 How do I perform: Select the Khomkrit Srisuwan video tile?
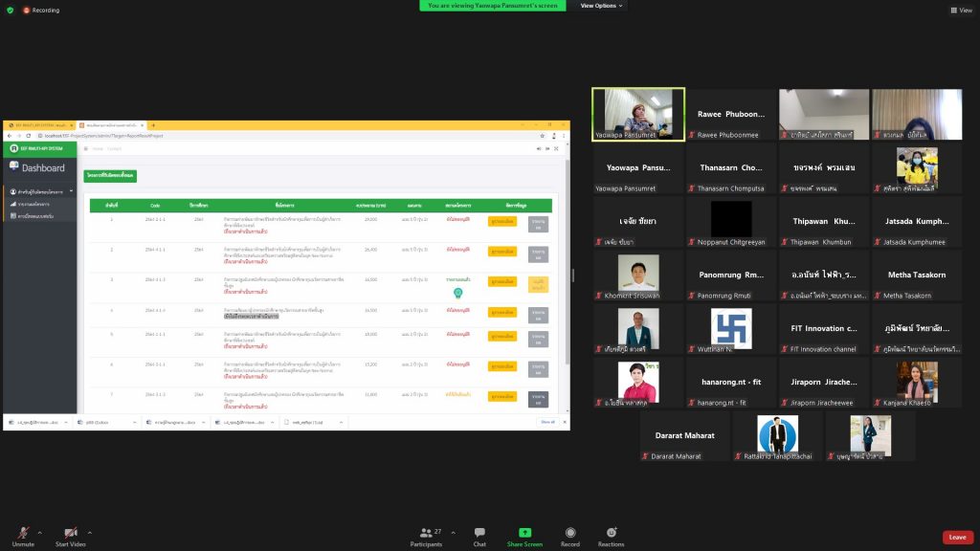point(638,276)
